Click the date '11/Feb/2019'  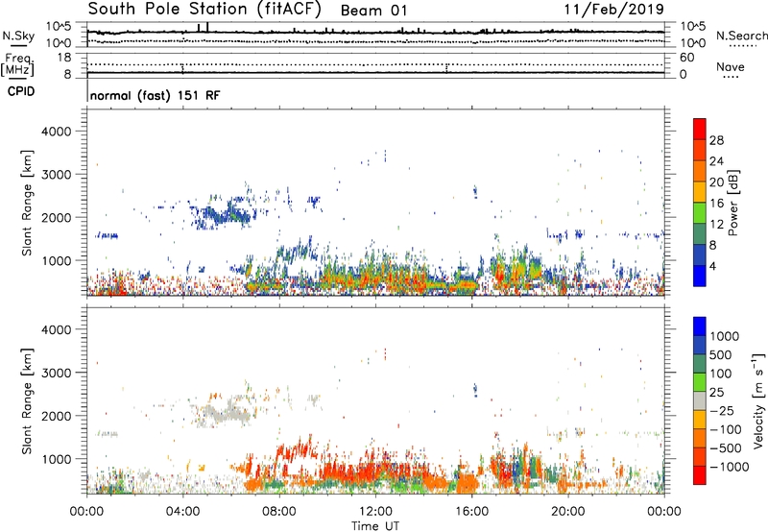click(x=614, y=10)
